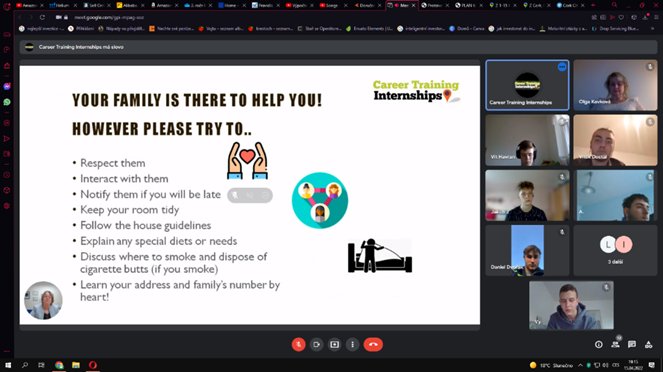663x372 pixels.
Task: Open Messenger in the Opera sidebar
Action: 7,87
